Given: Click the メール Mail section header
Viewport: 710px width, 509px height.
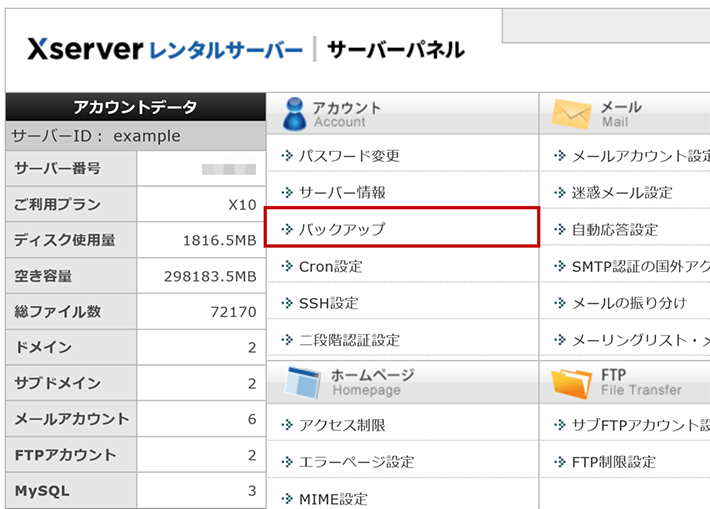Looking at the screenshot, I should [625, 114].
